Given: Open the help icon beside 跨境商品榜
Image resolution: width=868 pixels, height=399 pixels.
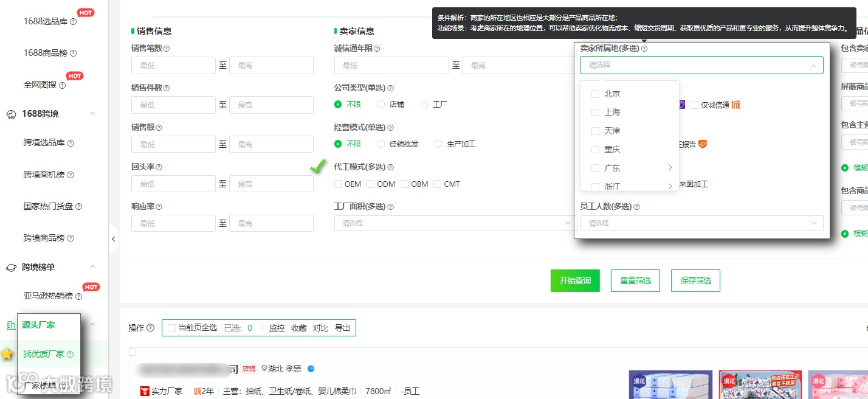Looking at the screenshot, I should click(x=71, y=238).
